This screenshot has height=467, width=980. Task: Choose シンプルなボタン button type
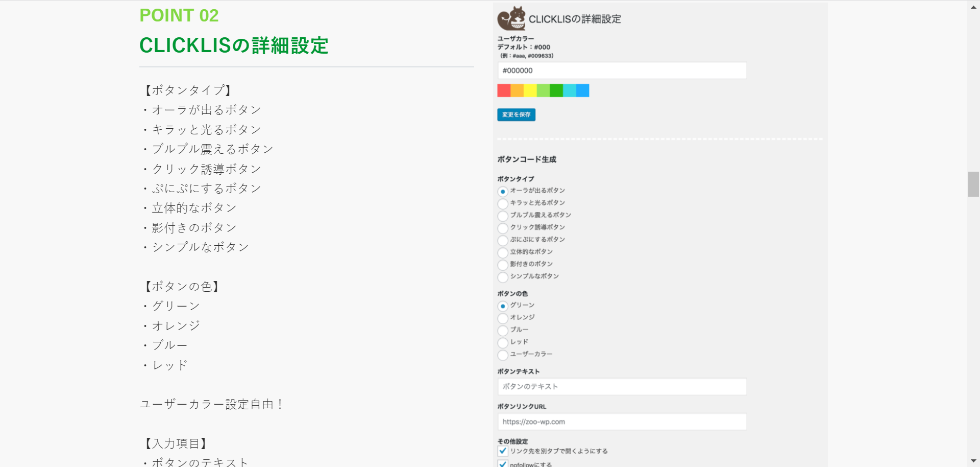click(502, 277)
